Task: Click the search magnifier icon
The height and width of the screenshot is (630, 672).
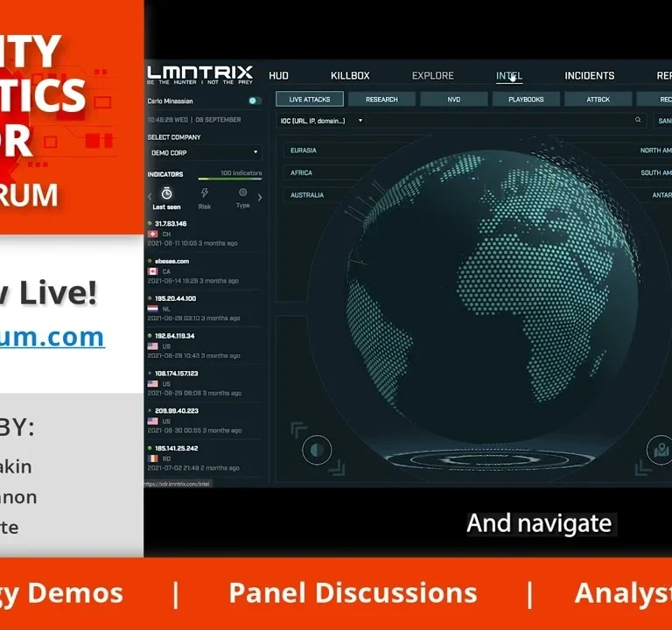Action: pos(638,120)
